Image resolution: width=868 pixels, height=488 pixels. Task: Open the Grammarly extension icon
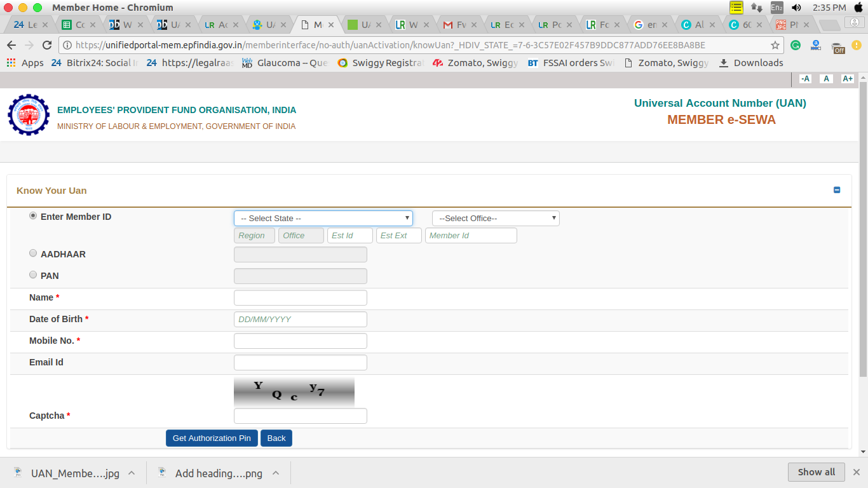pyautogui.click(x=796, y=45)
